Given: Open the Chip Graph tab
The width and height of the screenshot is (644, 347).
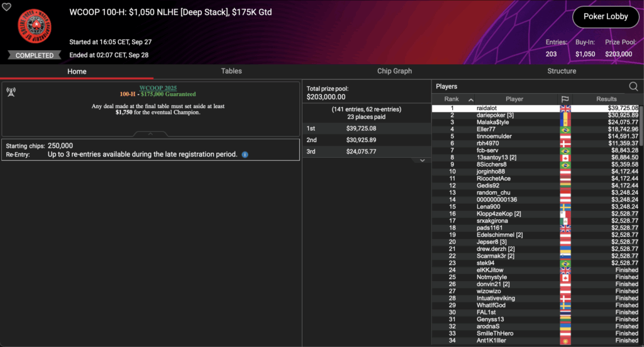Looking at the screenshot, I should (x=394, y=71).
